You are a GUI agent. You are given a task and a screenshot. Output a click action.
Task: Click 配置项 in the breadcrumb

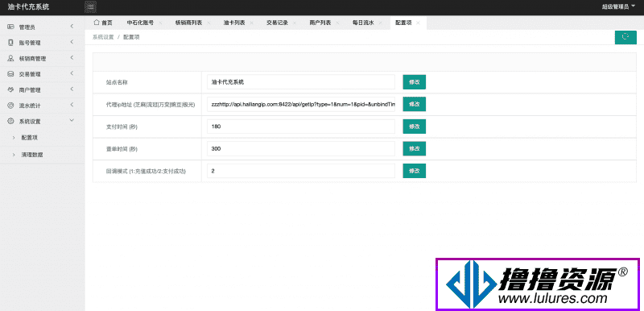click(x=131, y=37)
